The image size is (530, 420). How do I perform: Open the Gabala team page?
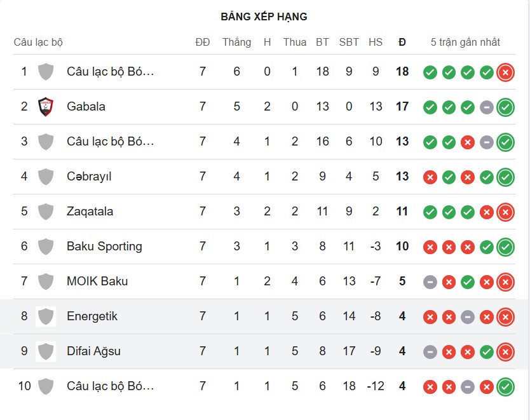click(x=86, y=107)
